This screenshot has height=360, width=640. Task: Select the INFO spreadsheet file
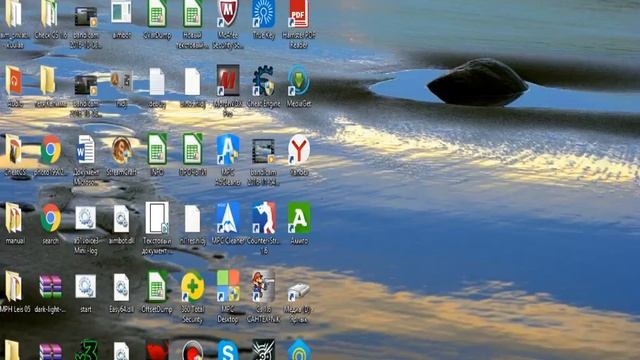coord(157,149)
